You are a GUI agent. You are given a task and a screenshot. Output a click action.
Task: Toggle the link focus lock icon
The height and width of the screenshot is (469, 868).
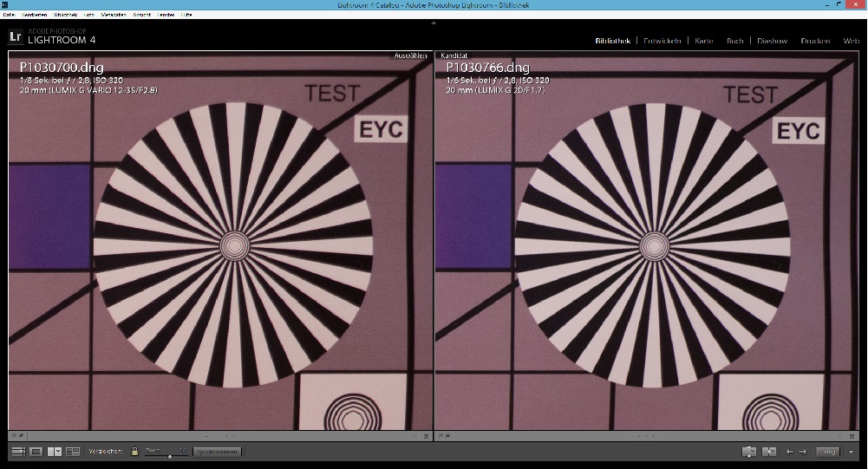[x=134, y=452]
